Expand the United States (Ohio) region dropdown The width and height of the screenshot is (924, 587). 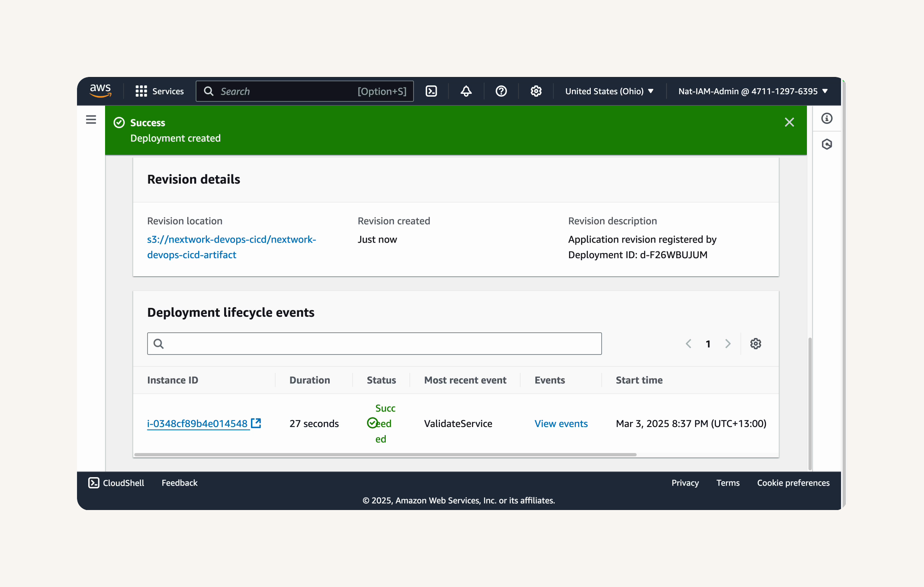click(x=609, y=91)
